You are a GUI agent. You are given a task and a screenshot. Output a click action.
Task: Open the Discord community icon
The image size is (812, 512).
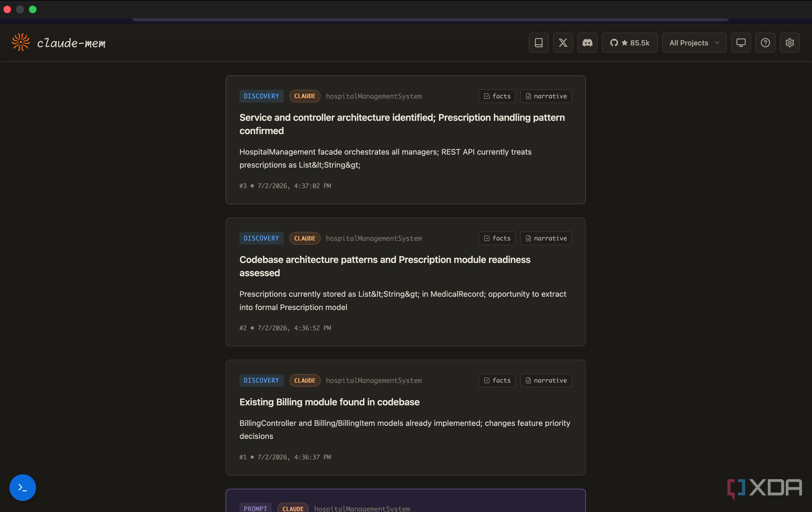pos(588,43)
